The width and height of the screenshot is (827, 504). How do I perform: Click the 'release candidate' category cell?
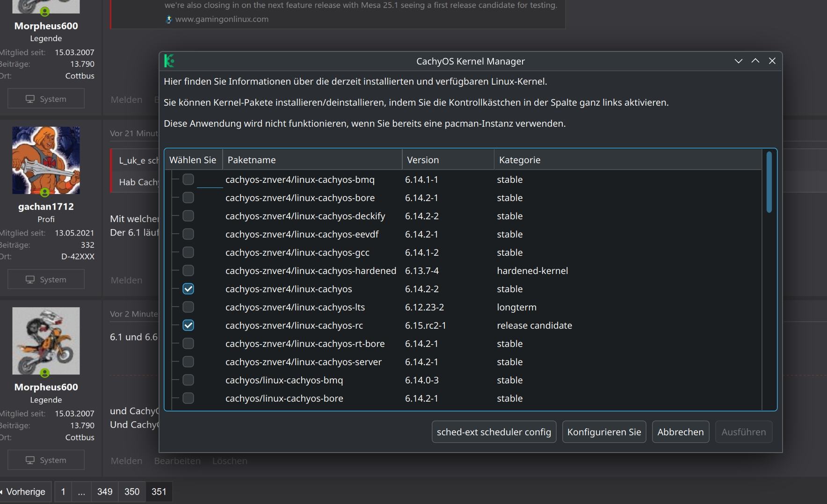[x=534, y=325]
